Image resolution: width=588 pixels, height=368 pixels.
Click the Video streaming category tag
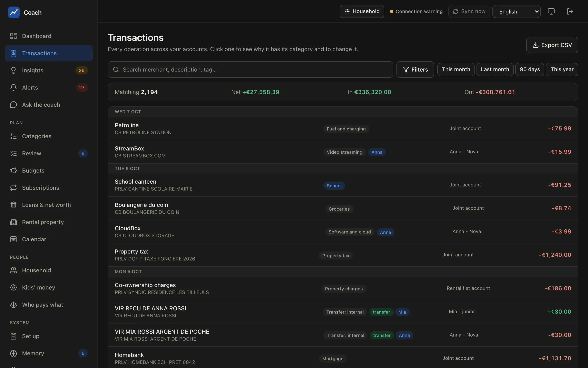click(344, 152)
